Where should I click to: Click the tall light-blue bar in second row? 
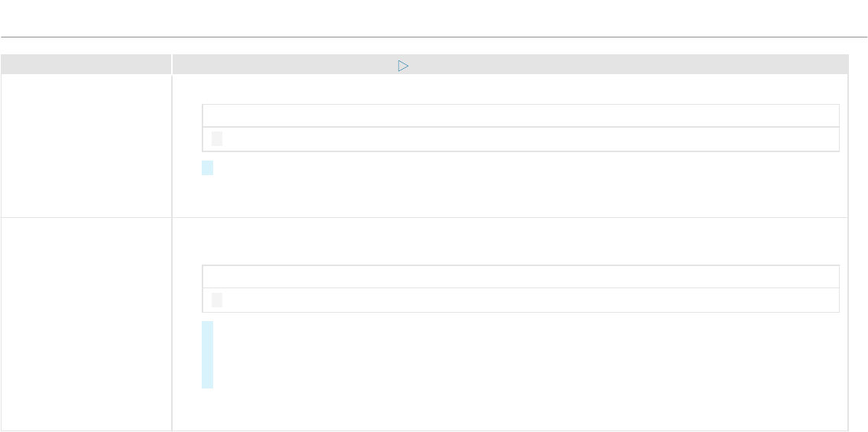tap(208, 355)
